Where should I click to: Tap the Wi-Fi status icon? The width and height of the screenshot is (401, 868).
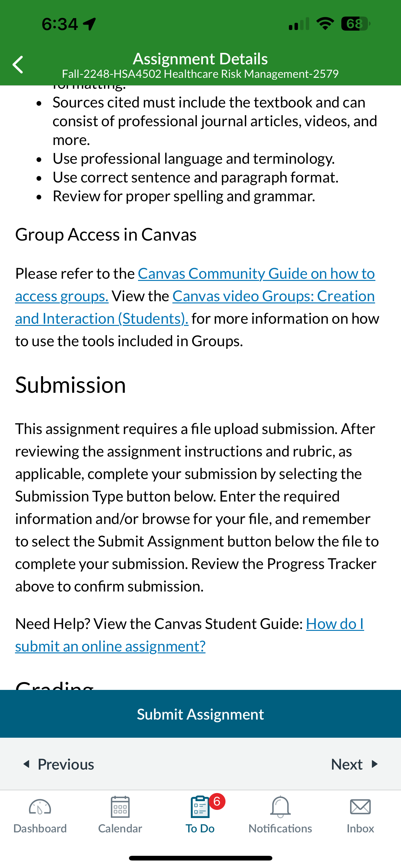pyautogui.click(x=325, y=23)
